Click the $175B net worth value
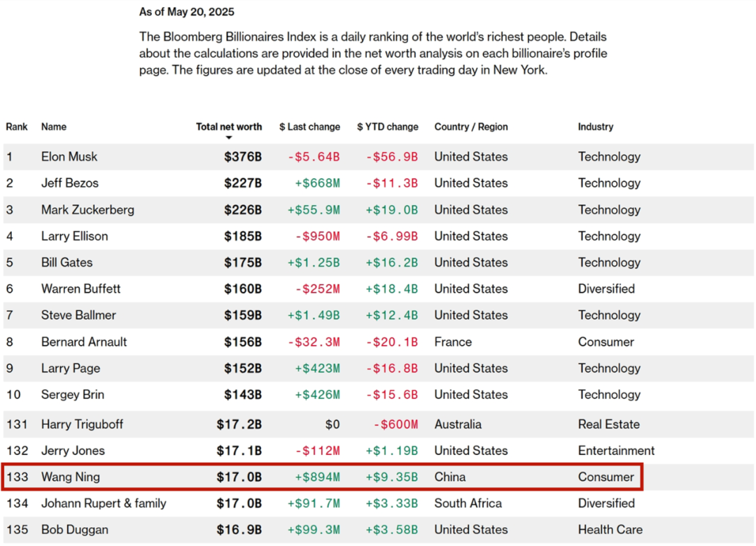Screen dimensions: 756x546 click(243, 262)
